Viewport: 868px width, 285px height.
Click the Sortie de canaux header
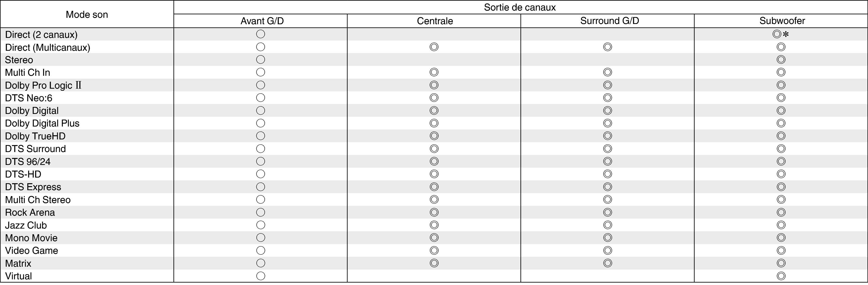(x=520, y=7)
